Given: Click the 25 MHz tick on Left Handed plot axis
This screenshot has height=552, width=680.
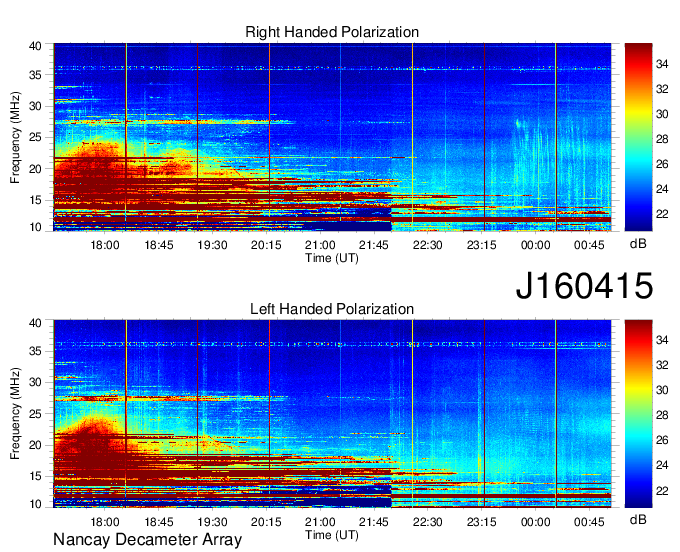Looking at the screenshot, I should click(x=36, y=414).
